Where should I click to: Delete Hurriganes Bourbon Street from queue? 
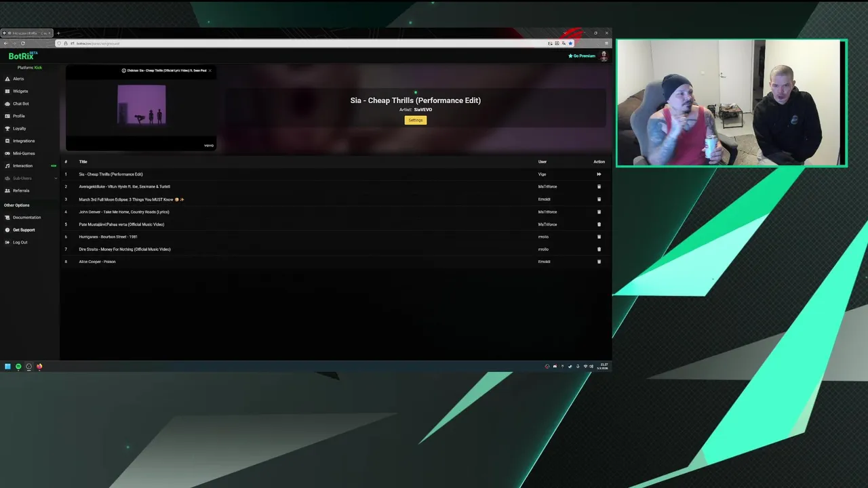click(599, 237)
